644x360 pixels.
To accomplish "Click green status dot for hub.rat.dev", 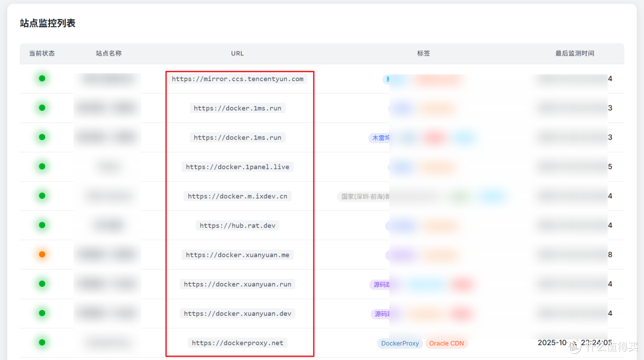I will point(42,225).
